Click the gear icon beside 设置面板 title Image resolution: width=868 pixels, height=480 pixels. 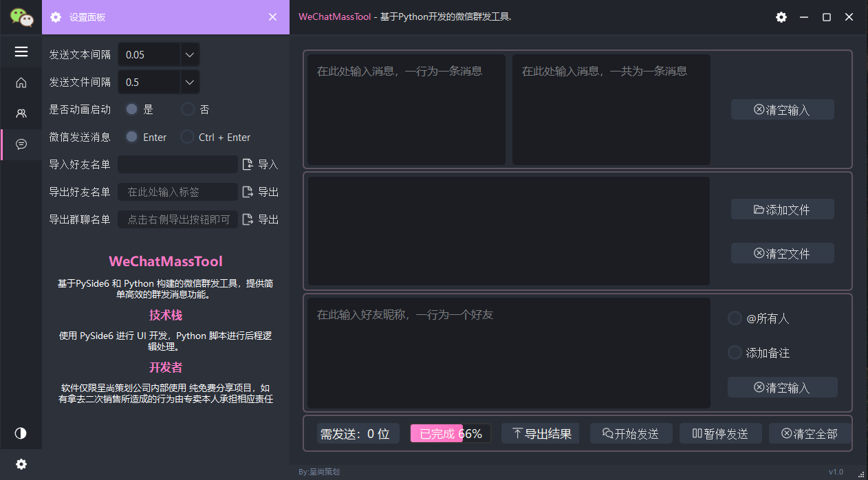point(56,17)
